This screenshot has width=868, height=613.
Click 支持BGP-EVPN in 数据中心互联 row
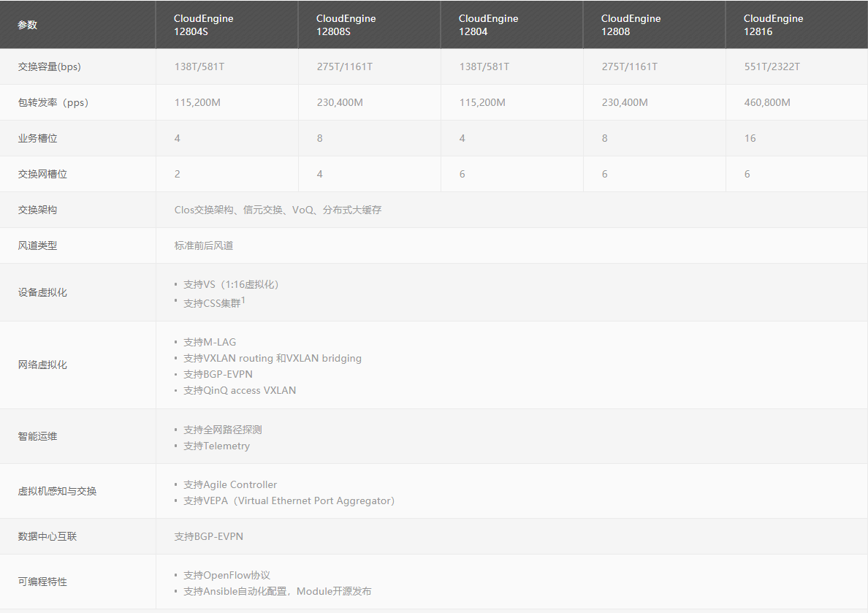tap(209, 536)
